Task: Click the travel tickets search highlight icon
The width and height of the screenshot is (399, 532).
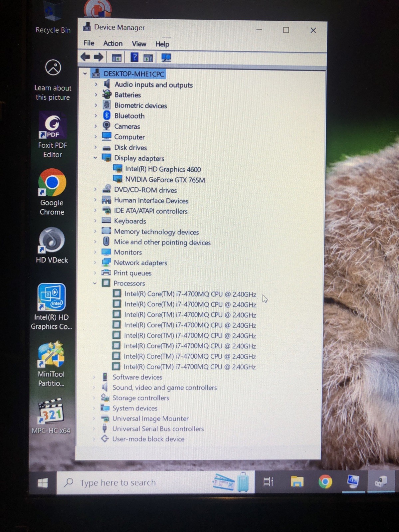Action: 231,482
